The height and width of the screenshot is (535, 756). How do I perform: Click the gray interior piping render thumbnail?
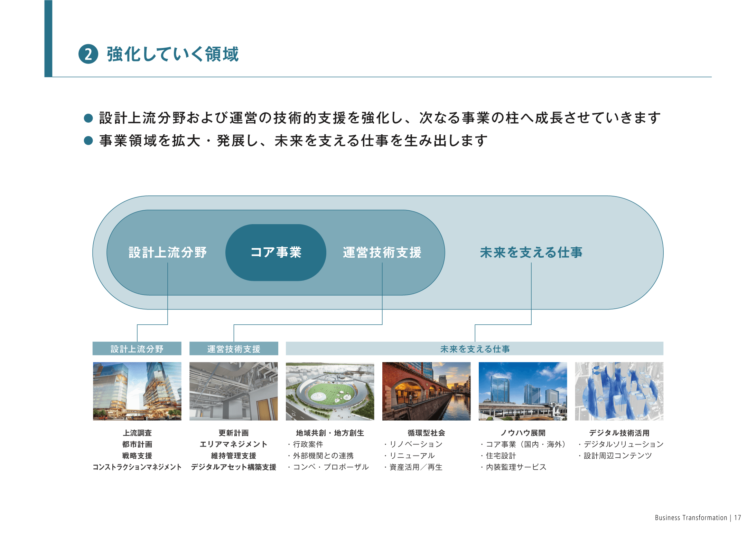[234, 391]
